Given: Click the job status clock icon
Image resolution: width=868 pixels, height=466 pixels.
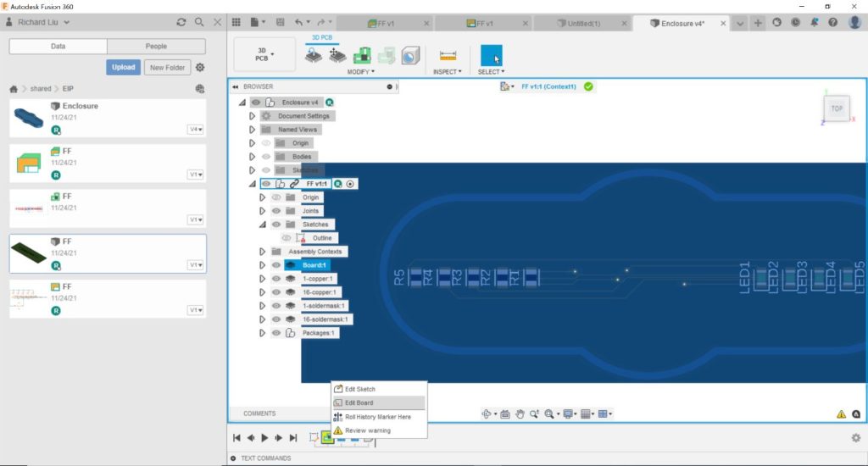Looking at the screenshot, I should click(x=795, y=23).
